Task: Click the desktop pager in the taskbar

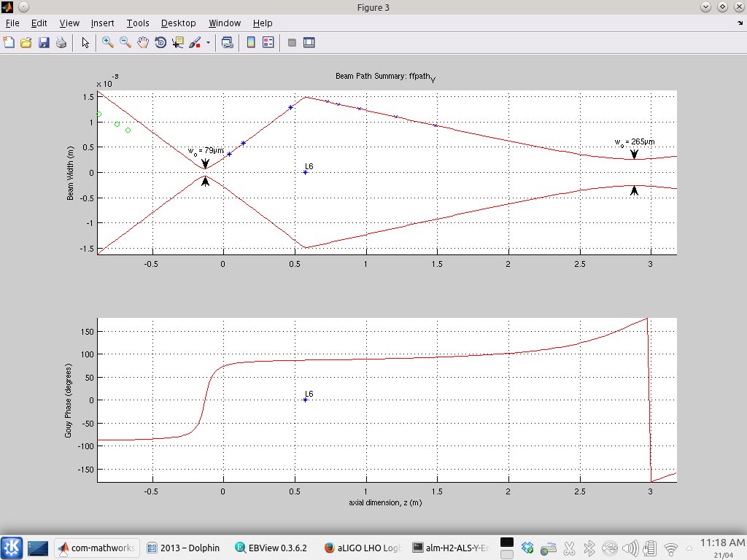Action: click(x=38, y=548)
